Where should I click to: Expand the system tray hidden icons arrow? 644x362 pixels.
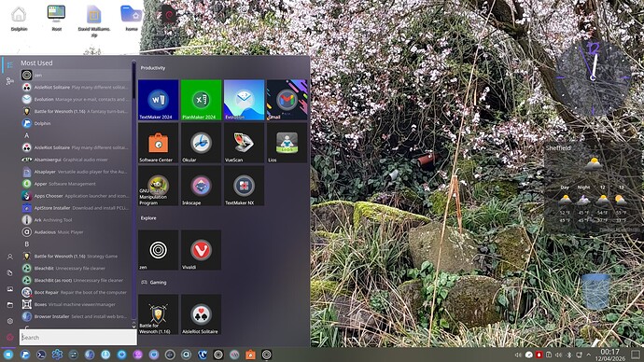click(589, 355)
